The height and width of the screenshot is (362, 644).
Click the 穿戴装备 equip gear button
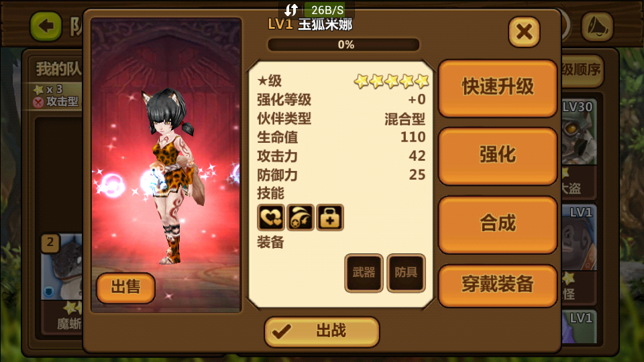click(497, 286)
